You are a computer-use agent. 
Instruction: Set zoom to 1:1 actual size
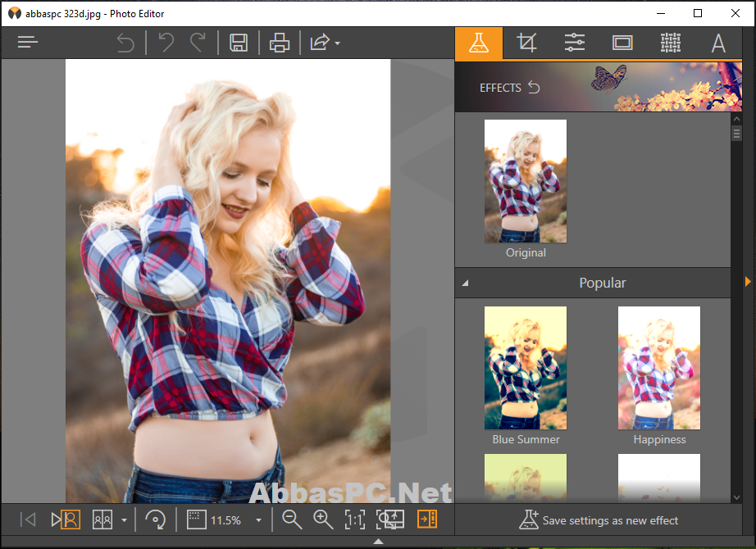tap(355, 520)
